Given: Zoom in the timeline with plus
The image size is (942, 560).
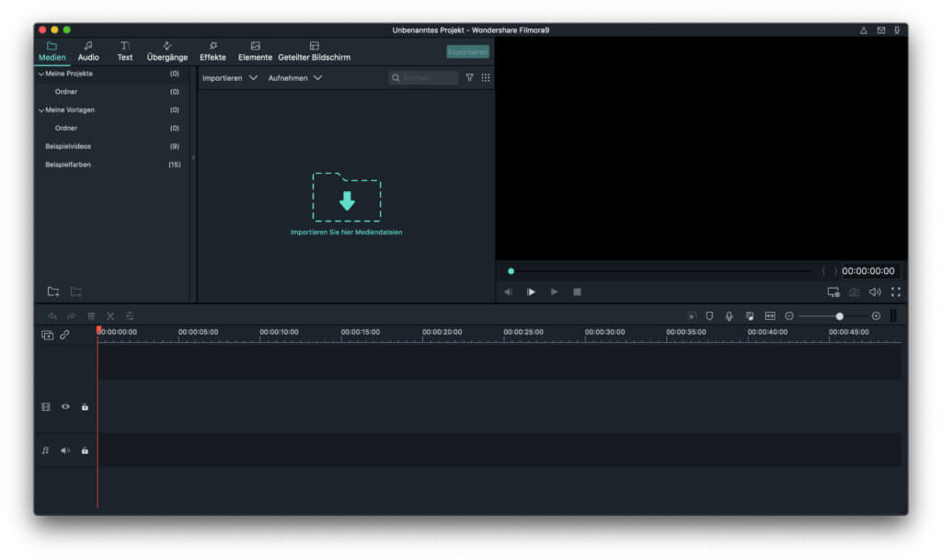Looking at the screenshot, I should pyautogui.click(x=877, y=316).
